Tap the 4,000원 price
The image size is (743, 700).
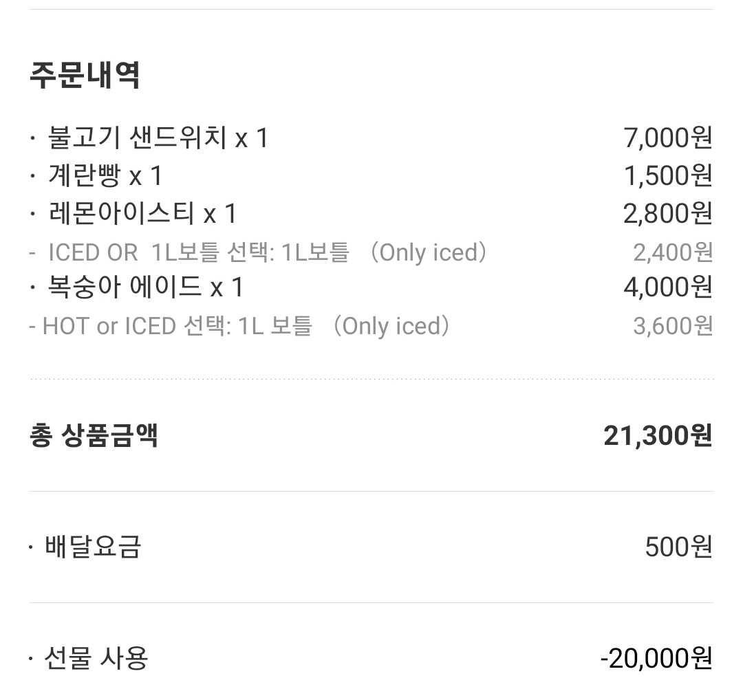[668, 287]
